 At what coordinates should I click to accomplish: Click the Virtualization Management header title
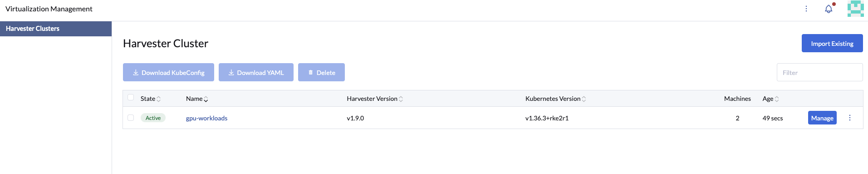click(x=49, y=9)
